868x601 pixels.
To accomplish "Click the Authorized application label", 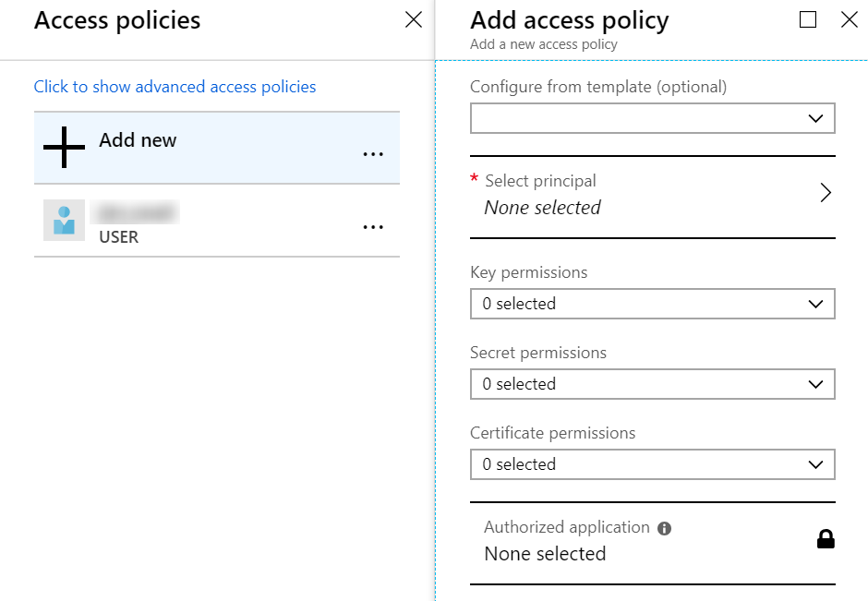I will click(566, 527).
